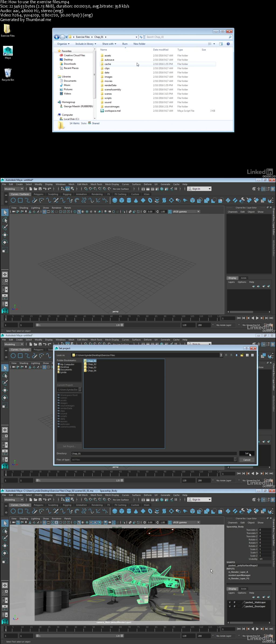This screenshot has height=644, width=276.
Task: Open sRGB gamma dropdown in spaceship viewport
Action: click(186, 522)
